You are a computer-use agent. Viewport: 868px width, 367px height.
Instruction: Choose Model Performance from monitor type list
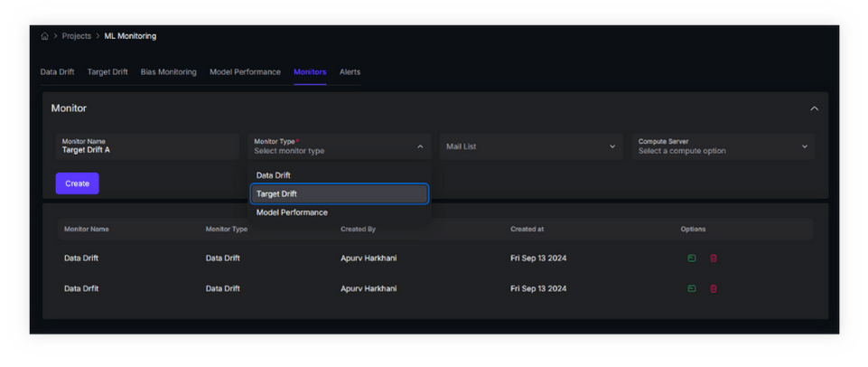pyautogui.click(x=339, y=213)
